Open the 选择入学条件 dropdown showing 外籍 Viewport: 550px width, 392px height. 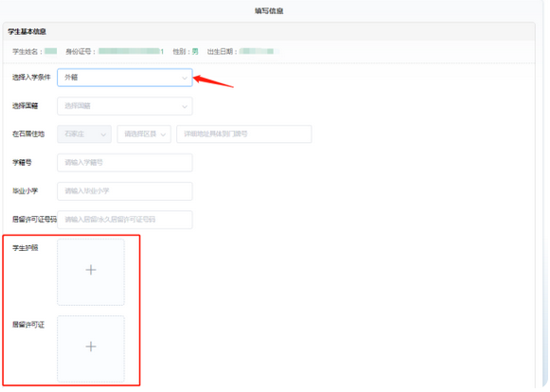tap(125, 78)
